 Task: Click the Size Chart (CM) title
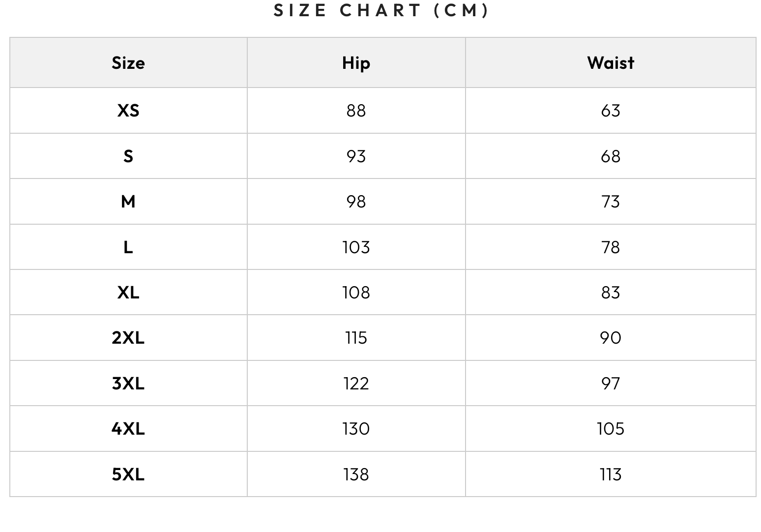381,10
